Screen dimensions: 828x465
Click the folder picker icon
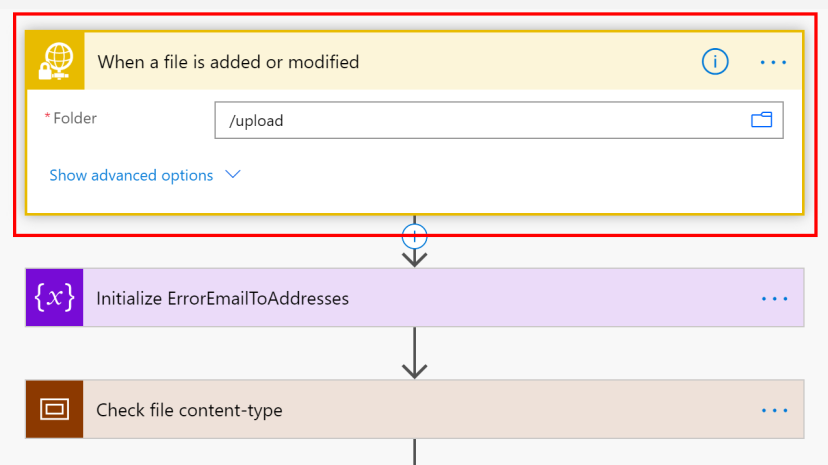pyautogui.click(x=762, y=121)
